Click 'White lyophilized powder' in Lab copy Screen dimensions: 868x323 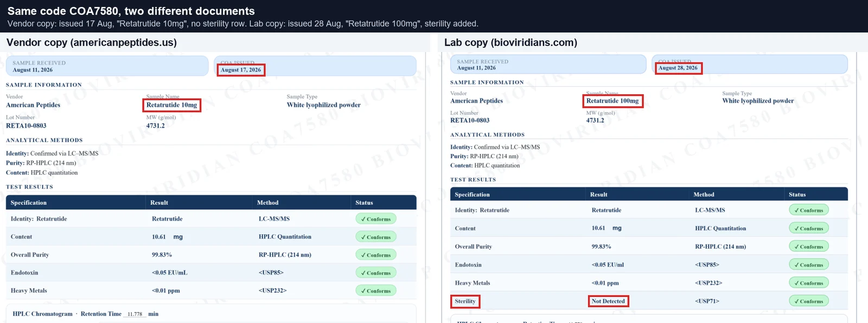click(758, 101)
